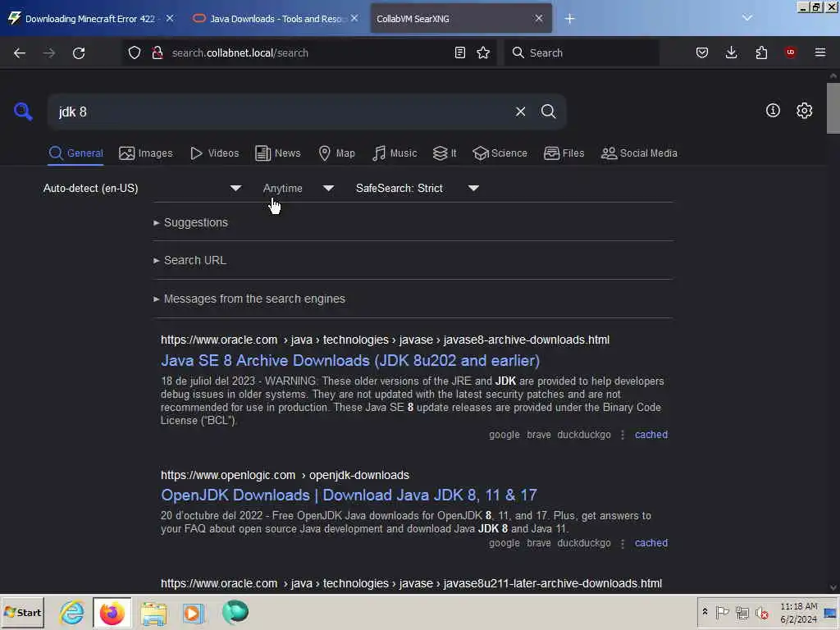
Task: Clear the jdk 8 search query
Action: tap(520, 112)
